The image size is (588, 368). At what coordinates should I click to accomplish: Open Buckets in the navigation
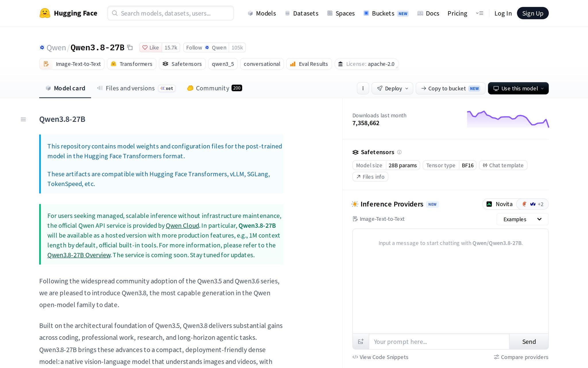(386, 13)
